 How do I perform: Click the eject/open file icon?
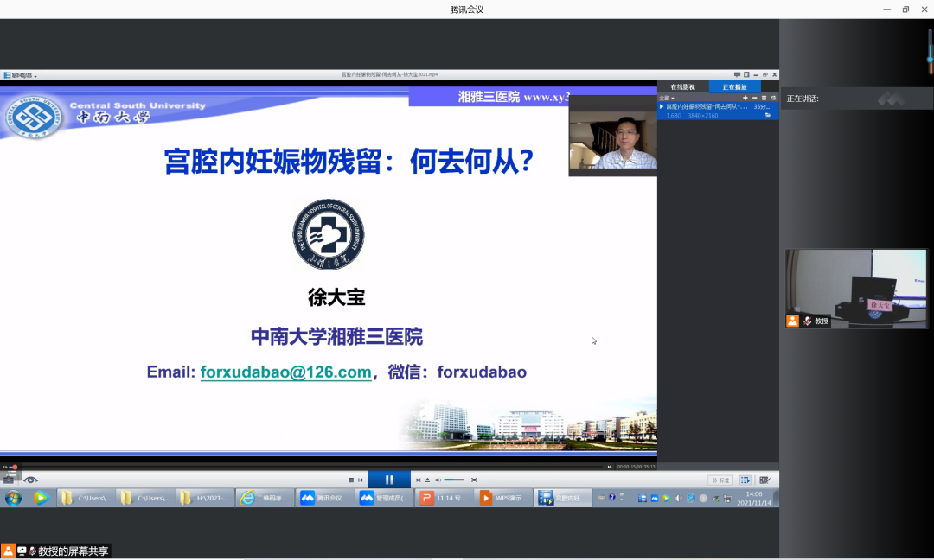[428, 480]
